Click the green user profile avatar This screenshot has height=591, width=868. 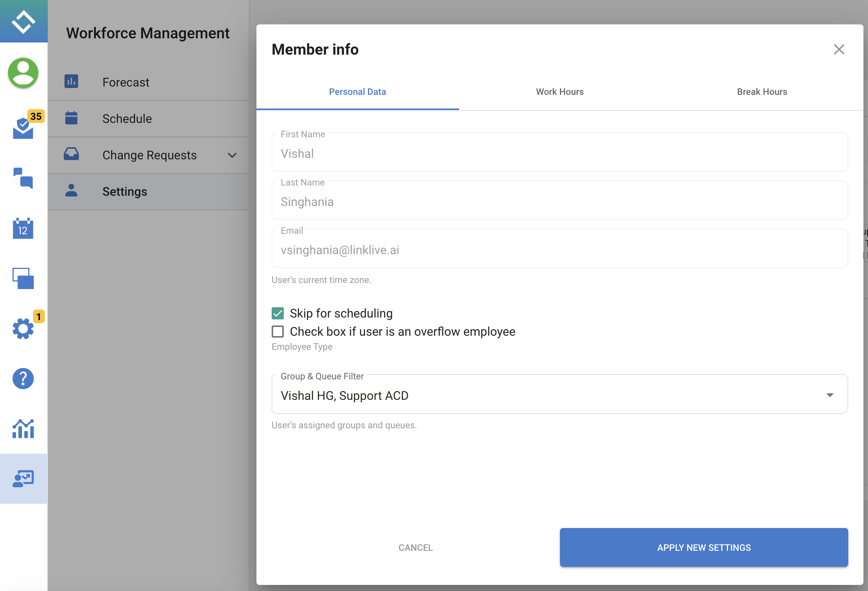click(x=23, y=73)
